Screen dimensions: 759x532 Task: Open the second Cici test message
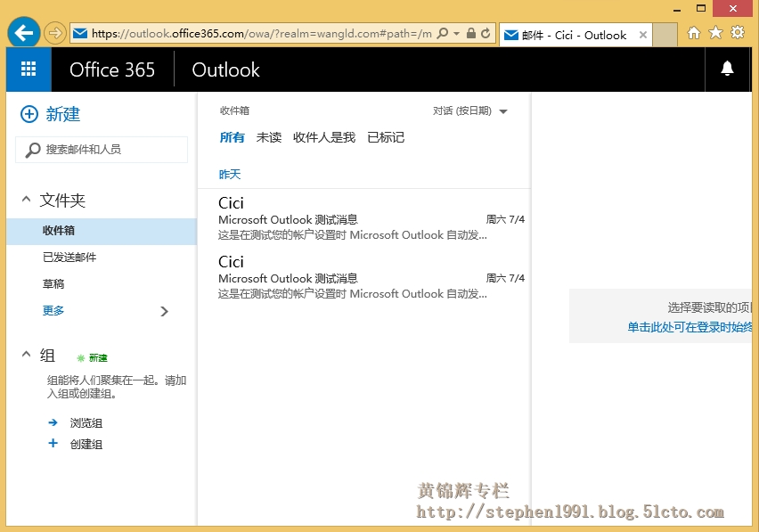click(364, 277)
